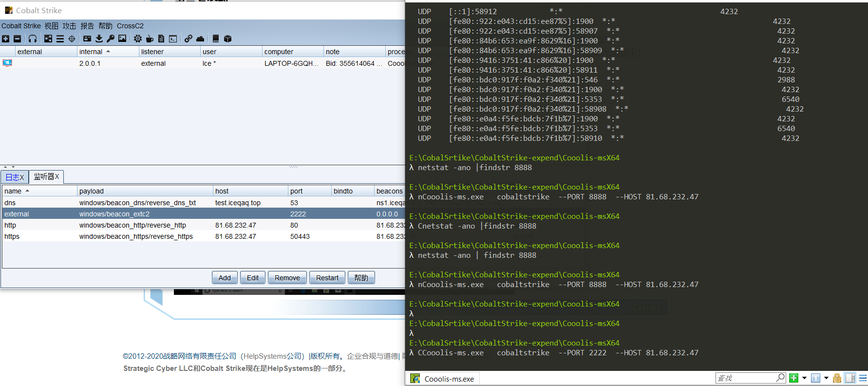Open the 帮助 (Help) menu
This screenshot has width=868, height=386.
click(x=105, y=26)
